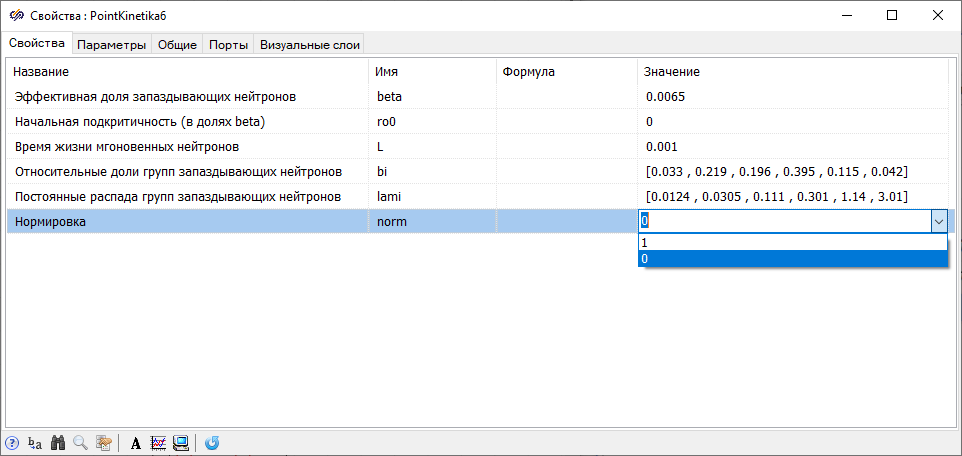The width and height of the screenshot is (962, 456).
Task: Click the Название column header
Action: click(187, 72)
